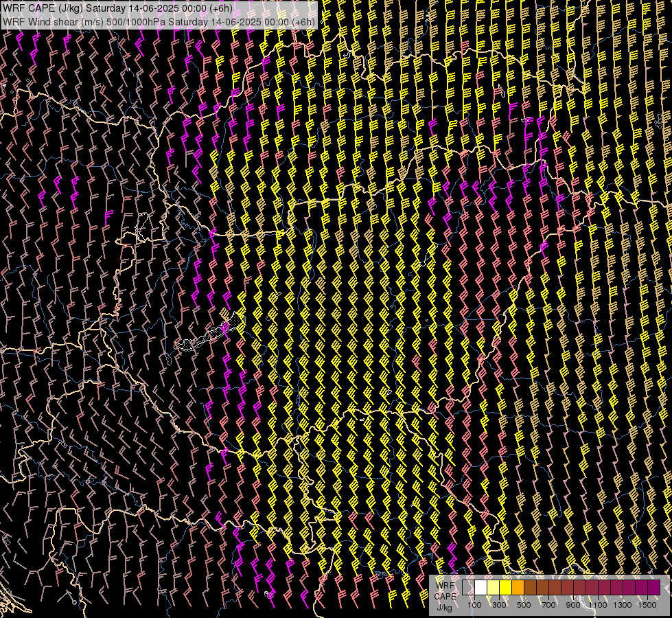Click the legend label 1300
The image size is (672, 618).
pyautogui.click(x=623, y=605)
